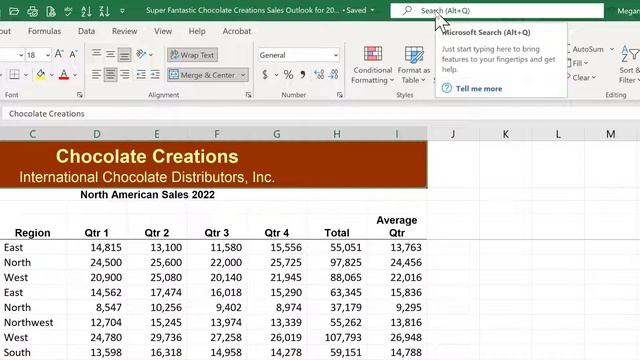The image size is (640, 360).
Task: Open the Review tab
Action: tap(124, 31)
